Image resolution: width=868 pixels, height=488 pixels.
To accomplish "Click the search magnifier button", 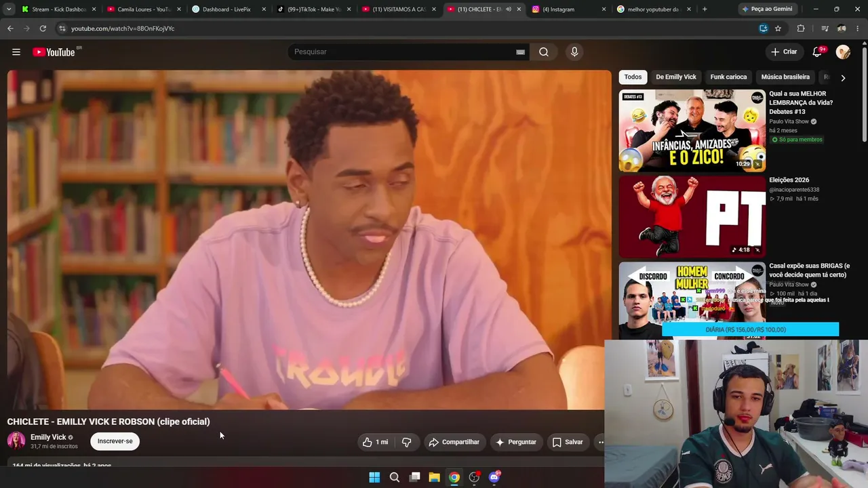I will point(544,52).
